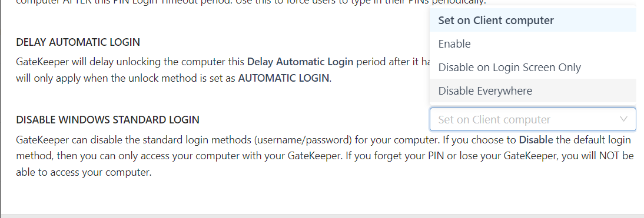Pick the Disable Everywhere option
The width and height of the screenshot is (644, 218).
click(533, 90)
